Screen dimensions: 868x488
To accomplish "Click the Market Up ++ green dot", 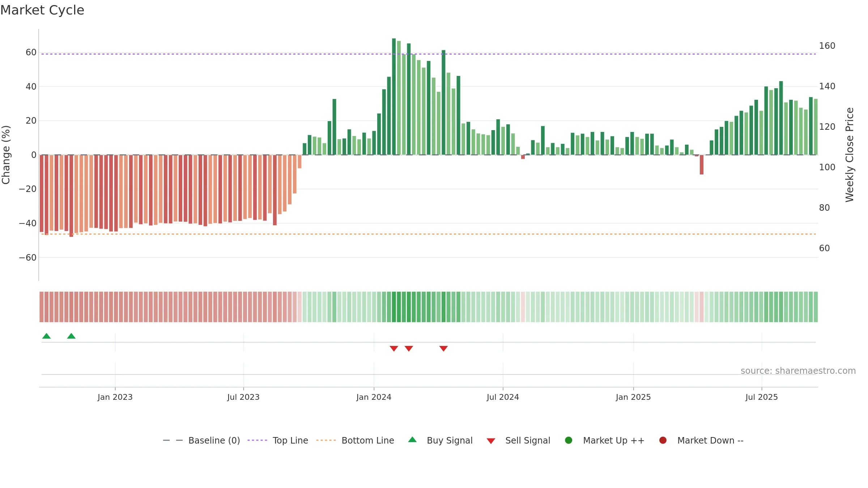I will (569, 440).
